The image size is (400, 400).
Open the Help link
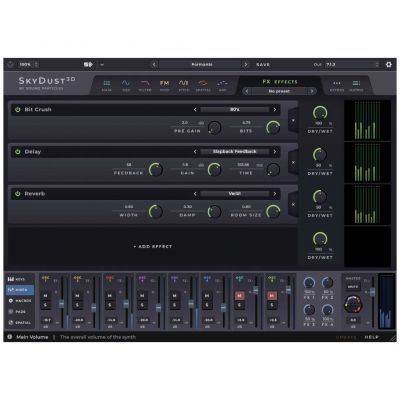tap(371, 337)
